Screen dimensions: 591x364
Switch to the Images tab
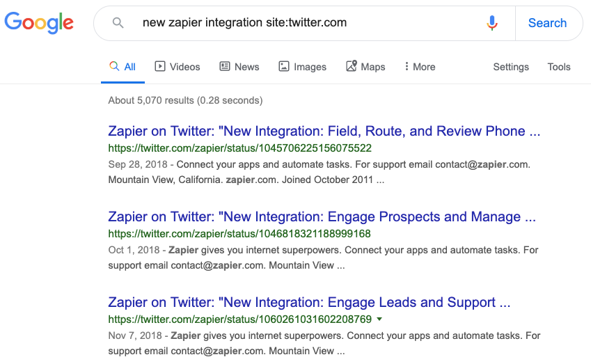pos(302,67)
